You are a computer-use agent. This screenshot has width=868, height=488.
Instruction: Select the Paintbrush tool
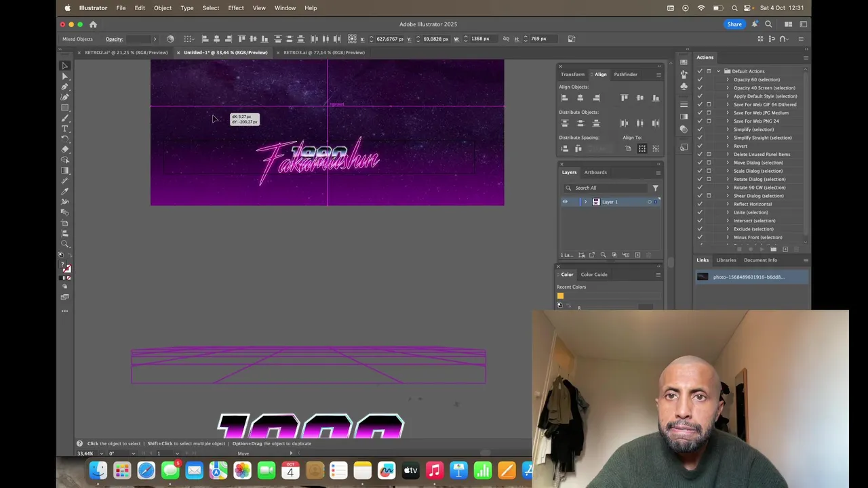coord(65,118)
